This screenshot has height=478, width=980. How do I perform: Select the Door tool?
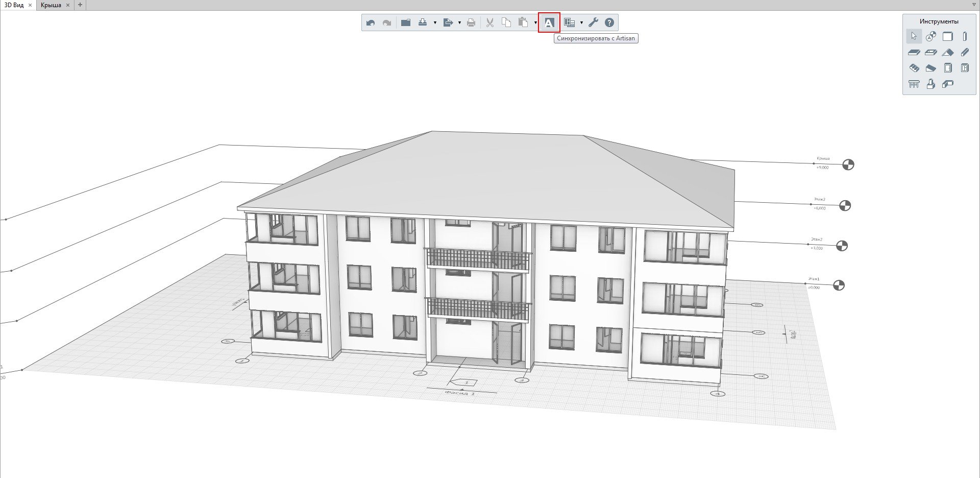947,68
